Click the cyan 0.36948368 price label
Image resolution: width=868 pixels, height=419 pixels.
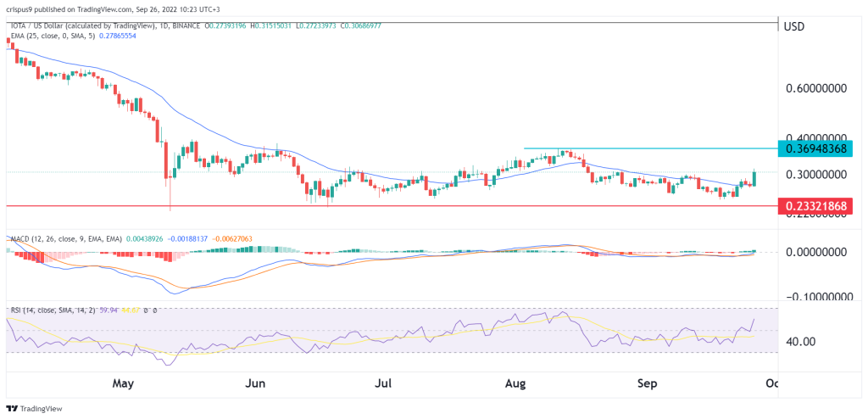(x=815, y=148)
